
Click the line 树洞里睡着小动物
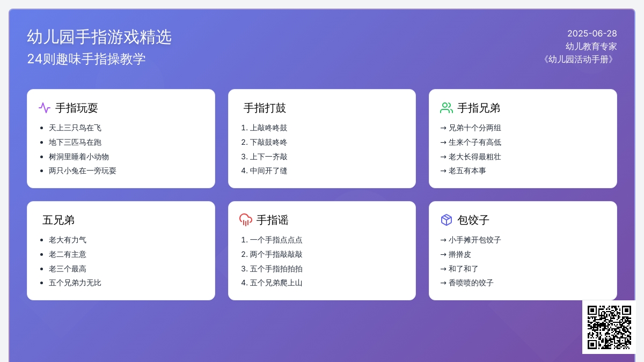point(79,157)
